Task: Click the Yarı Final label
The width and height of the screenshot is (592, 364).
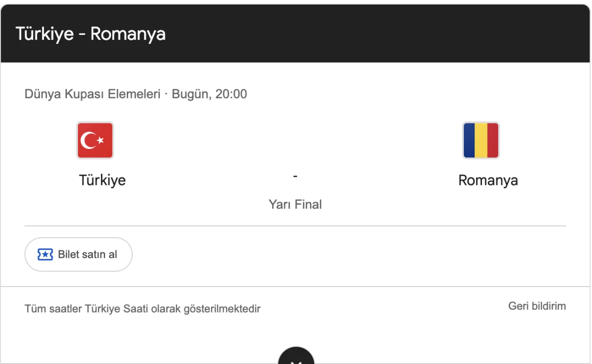Action: point(296,204)
